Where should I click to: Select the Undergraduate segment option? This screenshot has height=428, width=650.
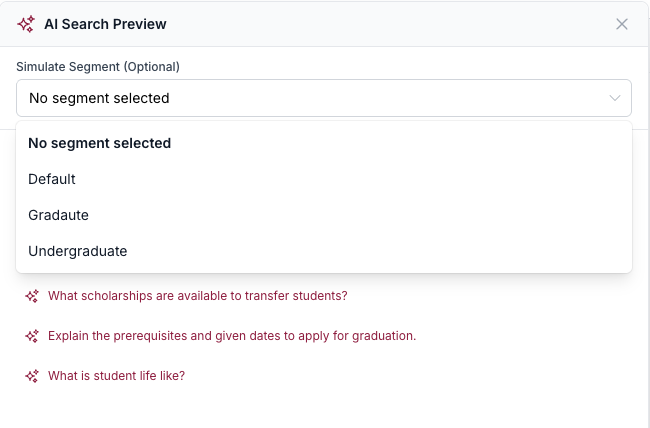(x=78, y=251)
